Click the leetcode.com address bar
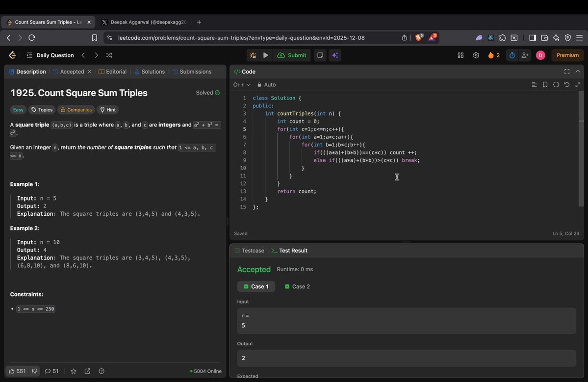Viewport: 588px width, 382px height. click(x=241, y=37)
